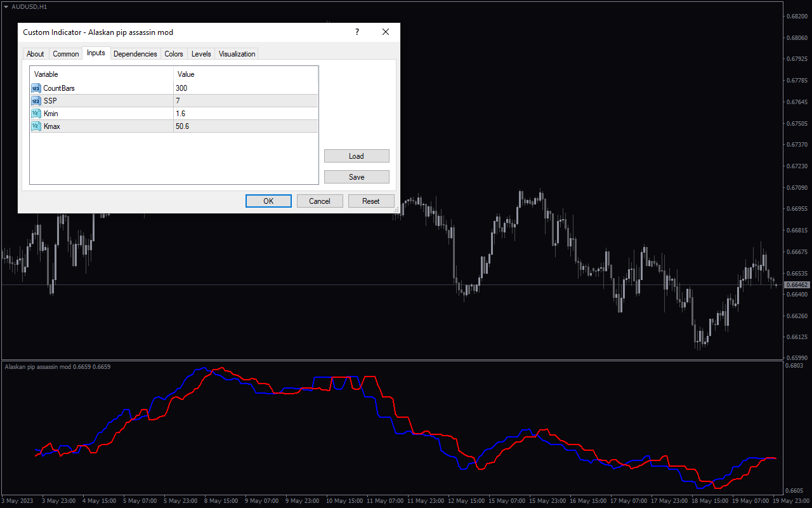
Task: Switch to the Colors tab
Action: click(x=174, y=54)
